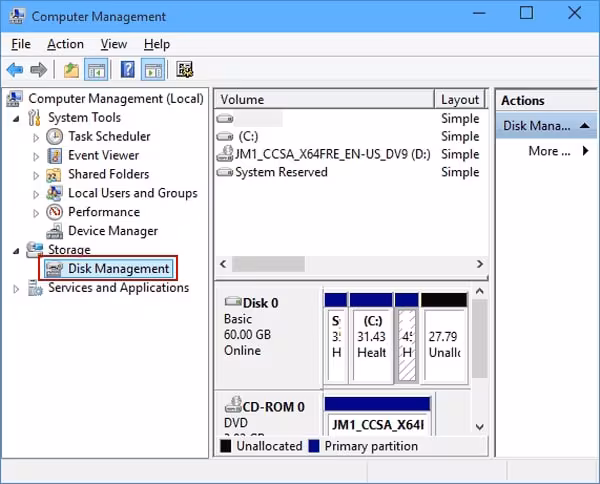This screenshot has height=484, width=600.
Task: Select the (C:) volume row
Action: coord(351,136)
